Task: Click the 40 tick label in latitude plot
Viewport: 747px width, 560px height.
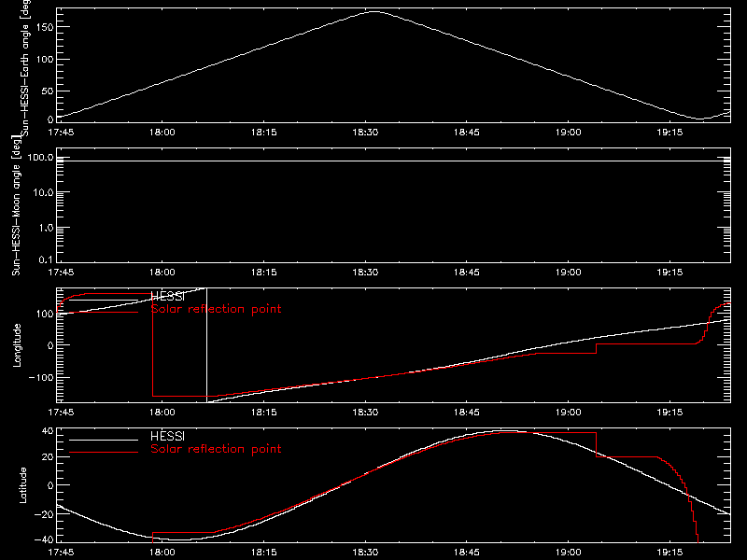Action: pos(48,431)
